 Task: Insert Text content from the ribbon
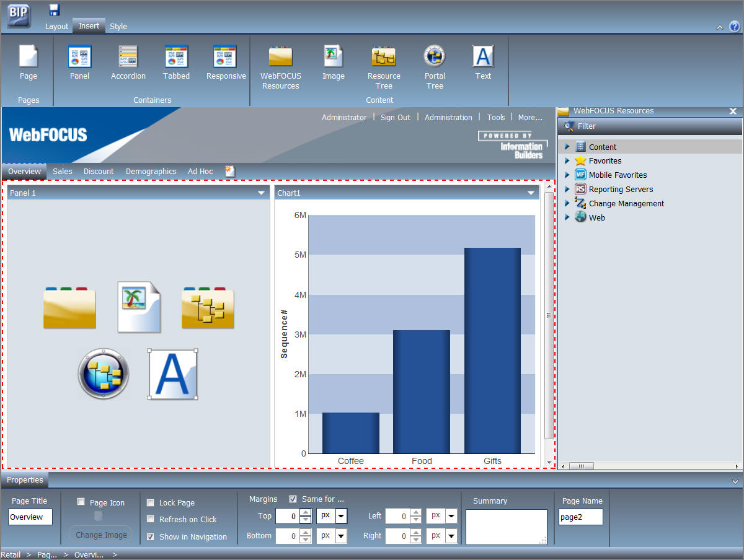coord(483,62)
